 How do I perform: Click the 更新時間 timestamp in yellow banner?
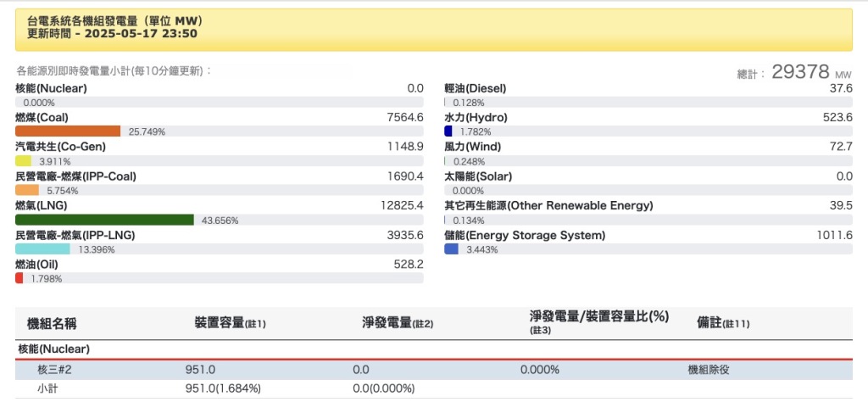(112, 33)
